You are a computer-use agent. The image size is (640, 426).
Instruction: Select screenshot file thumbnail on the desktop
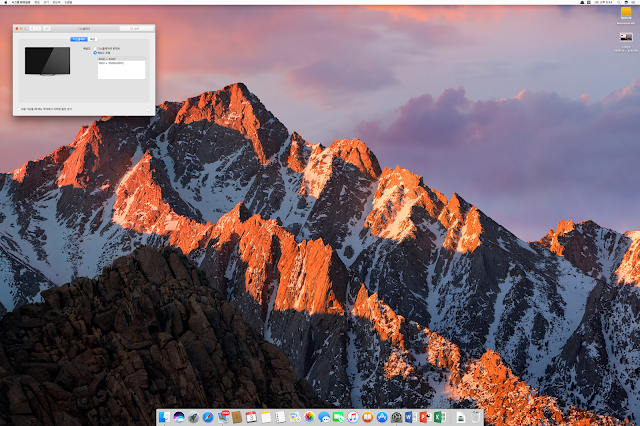[x=626, y=38]
